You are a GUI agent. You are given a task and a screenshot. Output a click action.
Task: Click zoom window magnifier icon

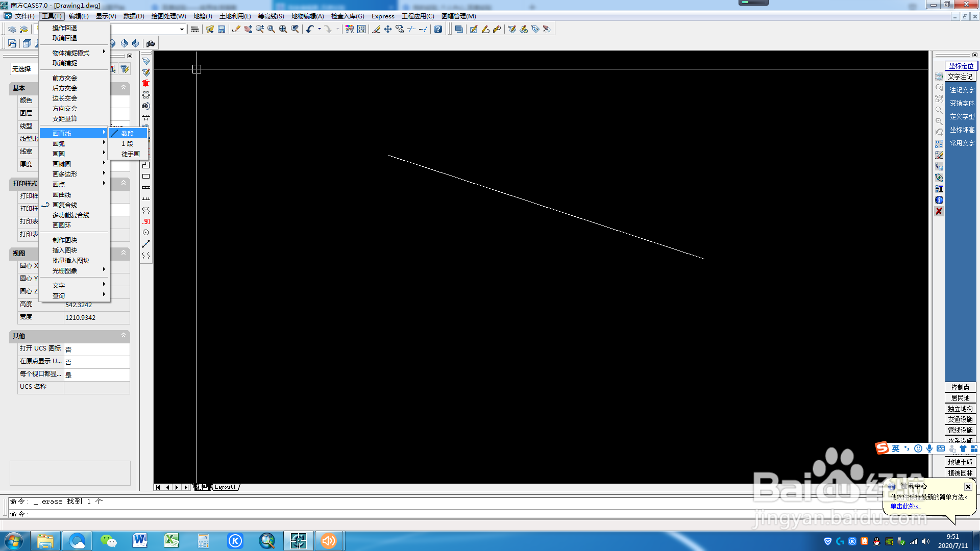(272, 29)
